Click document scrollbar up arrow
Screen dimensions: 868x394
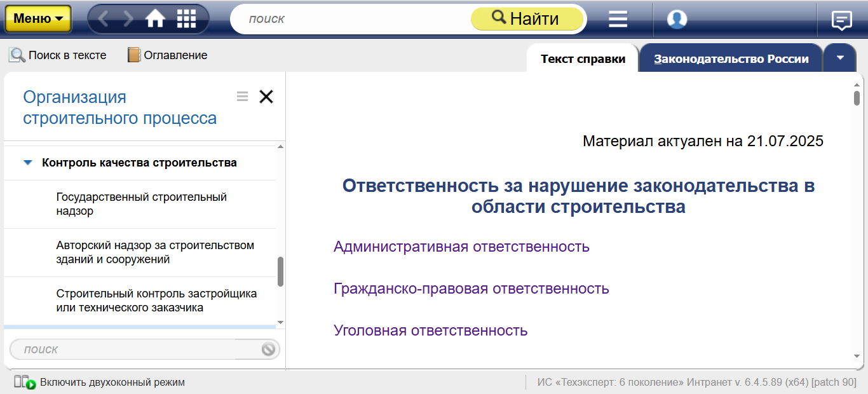click(857, 84)
